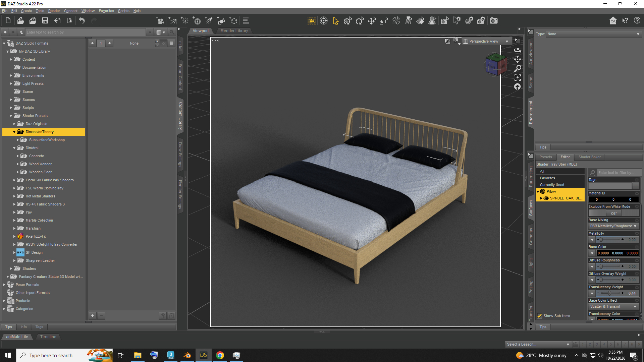Viewport: 644px width, 362px height.
Task: Create a new camera
Action: (x=160, y=21)
